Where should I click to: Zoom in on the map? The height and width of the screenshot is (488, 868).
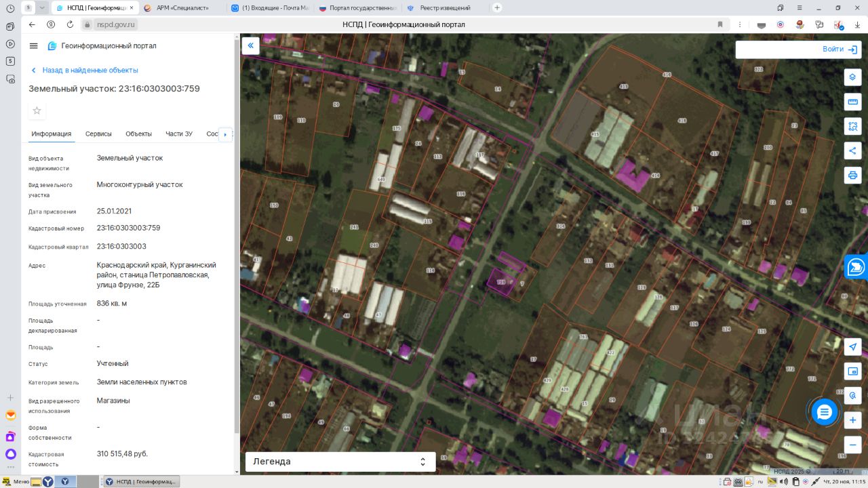852,420
